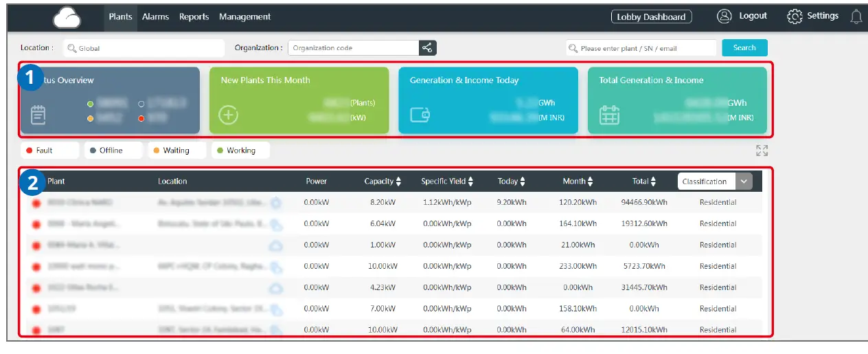Click the red fault dot in 1.00kW row
Screen dimensions: 868x354
point(36,245)
